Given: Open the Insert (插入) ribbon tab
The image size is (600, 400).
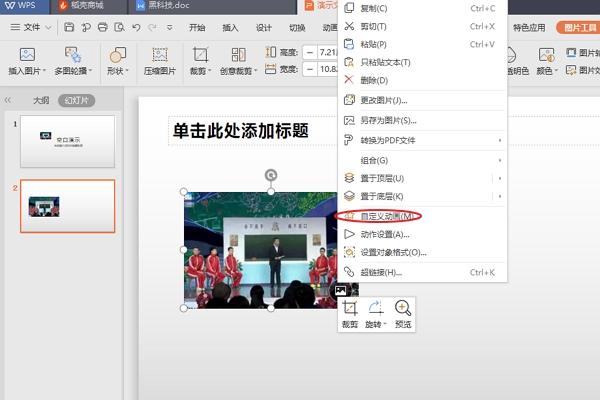Looking at the screenshot, I should coord(231,27).
